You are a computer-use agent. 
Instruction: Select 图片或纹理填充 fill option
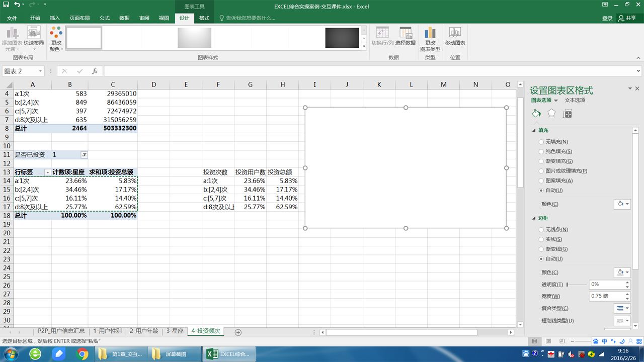click(563, 171)
